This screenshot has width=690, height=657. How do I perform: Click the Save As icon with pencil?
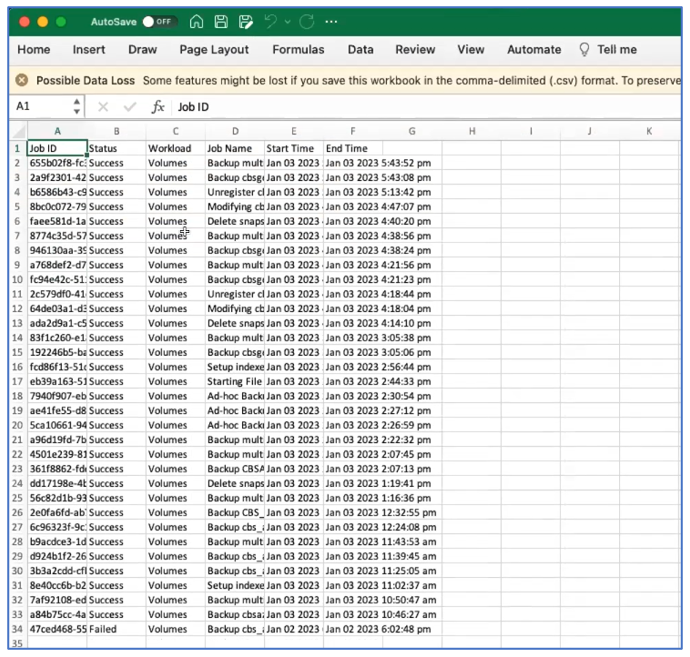245,21
